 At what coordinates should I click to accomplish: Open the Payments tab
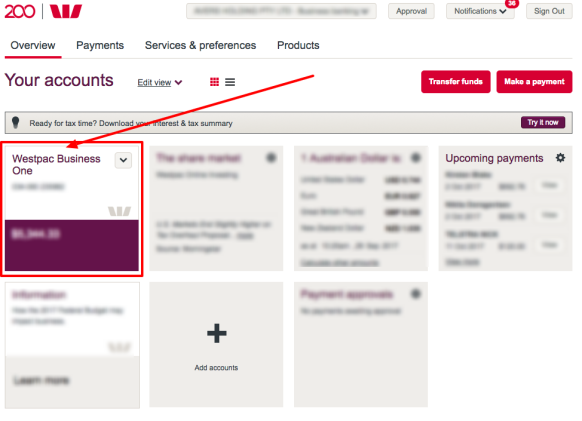pos(100,45)
